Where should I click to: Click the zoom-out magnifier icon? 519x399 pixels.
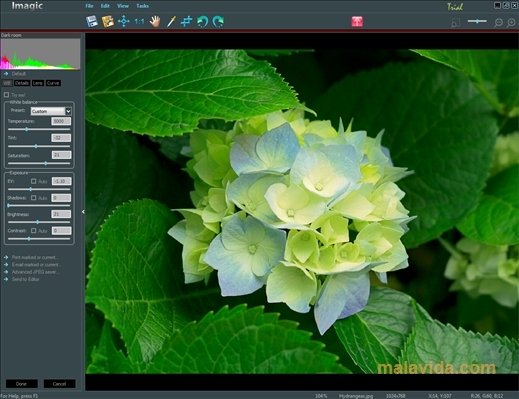(498, 22)
